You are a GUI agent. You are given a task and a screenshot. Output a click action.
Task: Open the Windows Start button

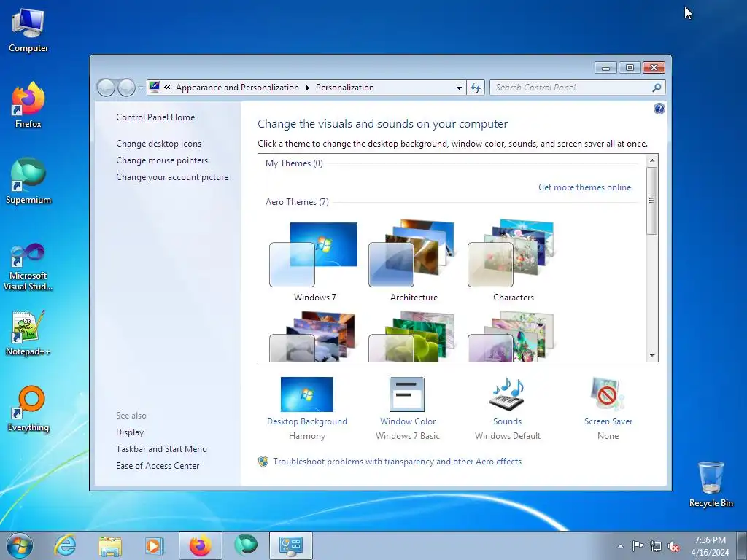pos(20,545)
